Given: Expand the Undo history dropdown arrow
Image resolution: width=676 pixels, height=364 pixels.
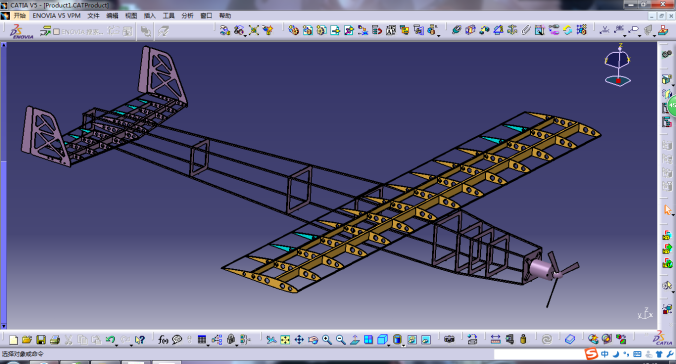Looking at the screenshot, I should click(x=116, y=345).
